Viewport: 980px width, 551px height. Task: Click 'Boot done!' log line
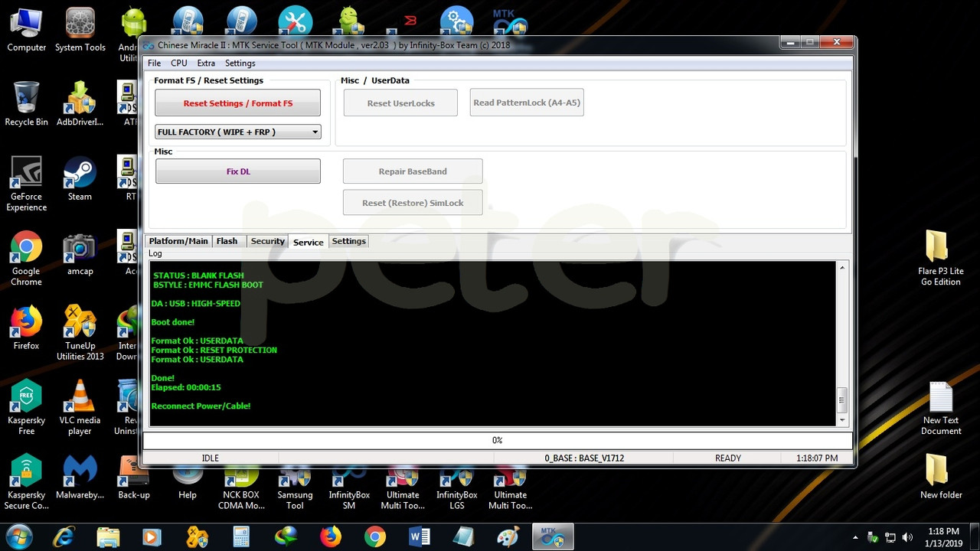[x=172, y=322]
